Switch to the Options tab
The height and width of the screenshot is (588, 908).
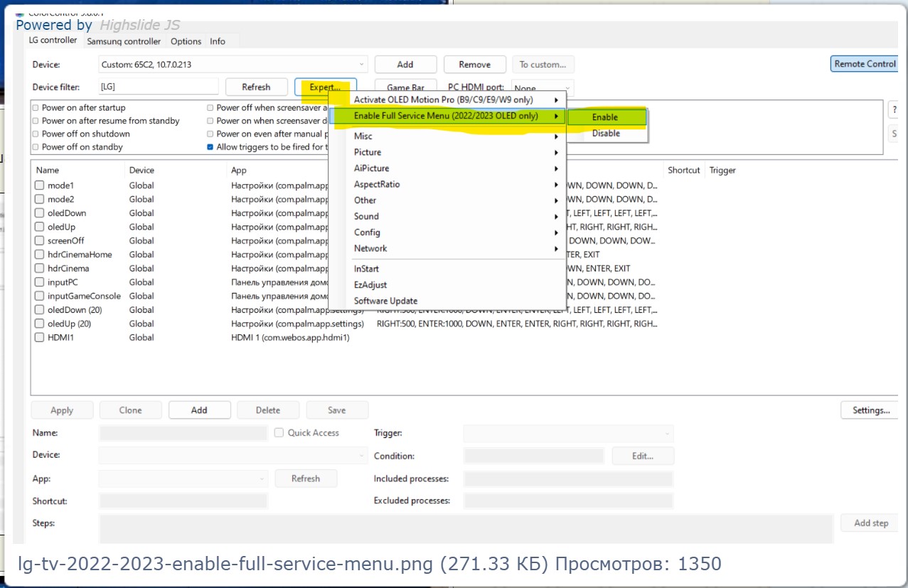click(x=186, y=41)
